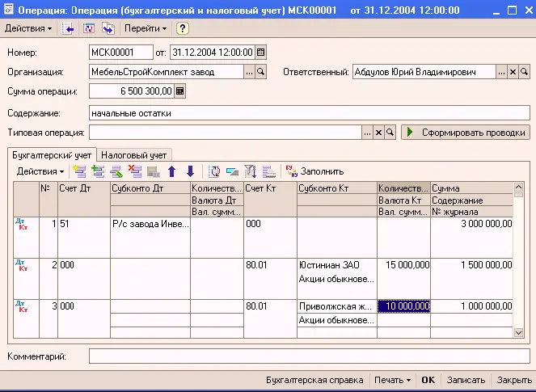Click the Закрыть button
This screenshot has height=392, width=536.
[514, 380]
